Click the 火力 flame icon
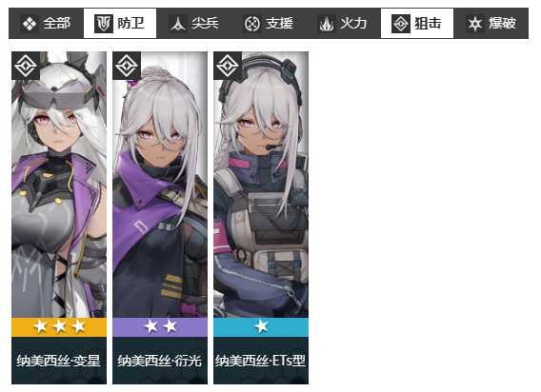Image resolution: width=541 pixels, height=392 pixels. pos(326,24)
